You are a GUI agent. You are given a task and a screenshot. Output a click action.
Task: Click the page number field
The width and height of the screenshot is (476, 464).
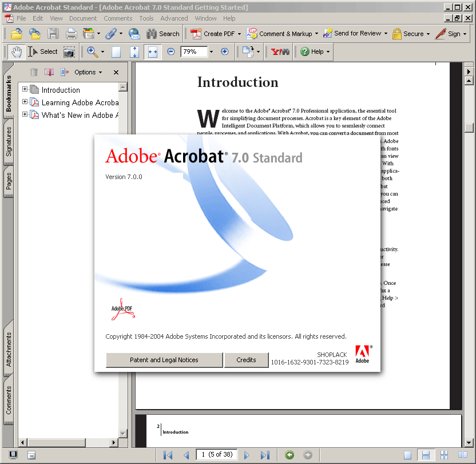(x=216, y=455)
